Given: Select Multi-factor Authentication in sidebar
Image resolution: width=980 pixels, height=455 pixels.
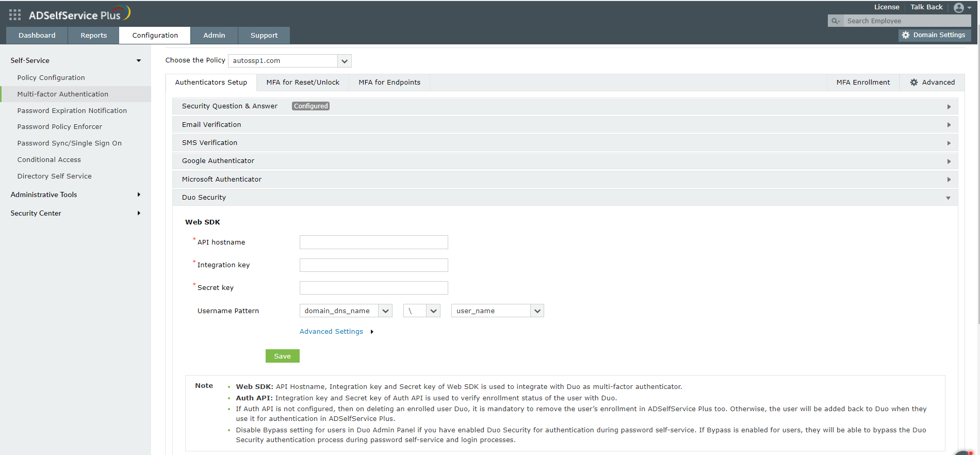Looking at the screenshot, I should click(x=63, y=94).
